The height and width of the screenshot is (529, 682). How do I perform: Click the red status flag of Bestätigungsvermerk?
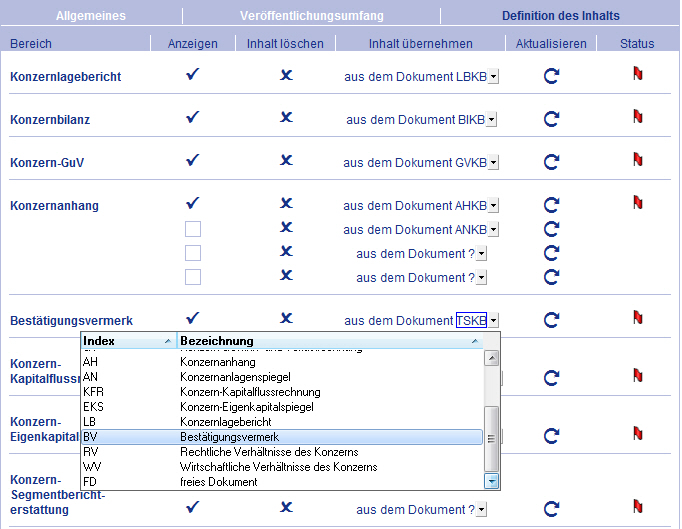point(638,317)
